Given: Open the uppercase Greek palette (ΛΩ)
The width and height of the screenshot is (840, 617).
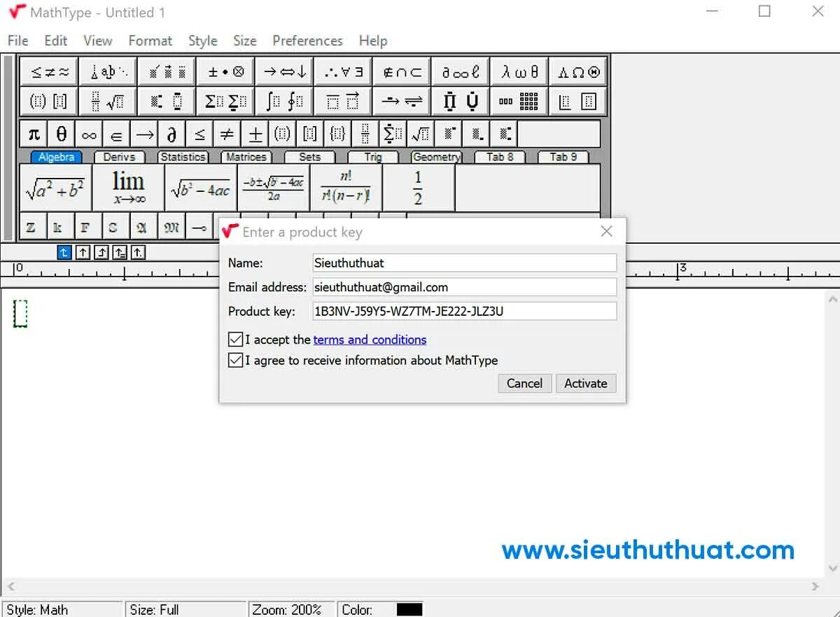Looking at the screenshot, I should click(x=578, y=71).
